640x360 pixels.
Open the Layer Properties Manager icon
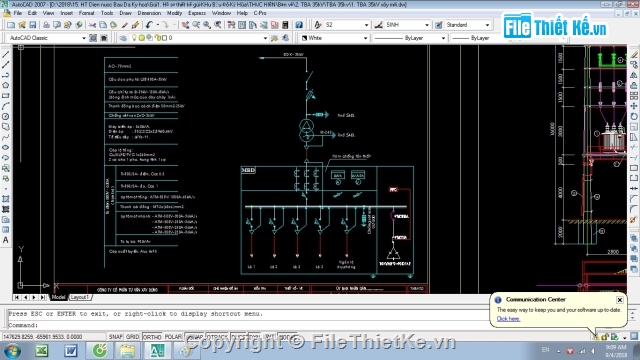[123, 38]
